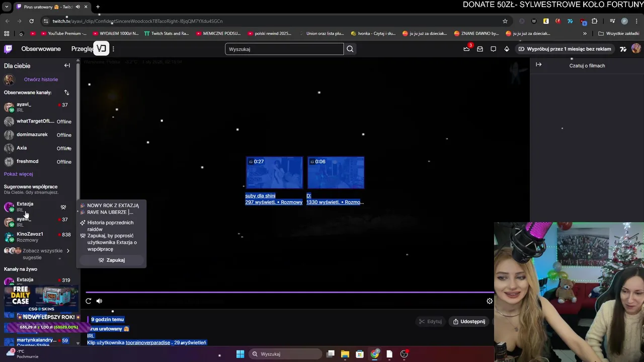Screen dimensions: 644x362
Task: Open Chrome extensions puzzle icon
Action: (594, 21)
